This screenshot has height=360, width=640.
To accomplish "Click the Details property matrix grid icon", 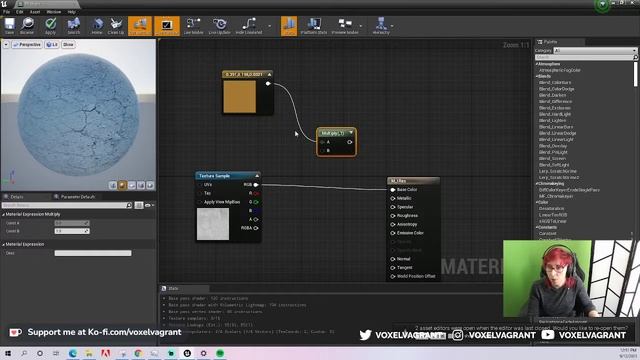I will (139, 205).
